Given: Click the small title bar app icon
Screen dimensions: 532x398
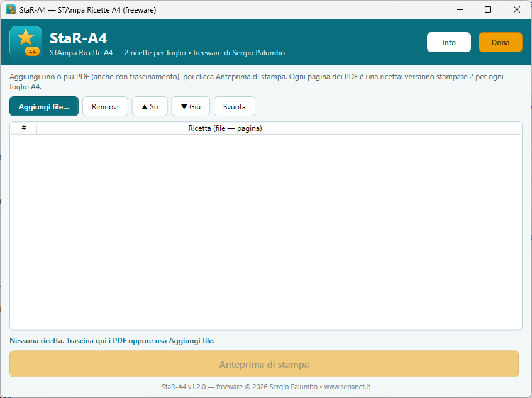Looking at the screenshot, I should pos(11,9).
